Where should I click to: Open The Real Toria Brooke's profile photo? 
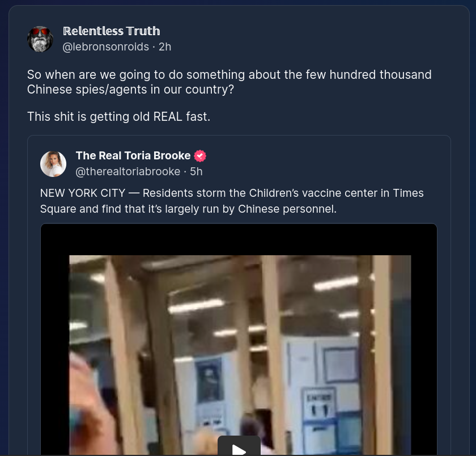pyautogui.click(x=53, y=164)
